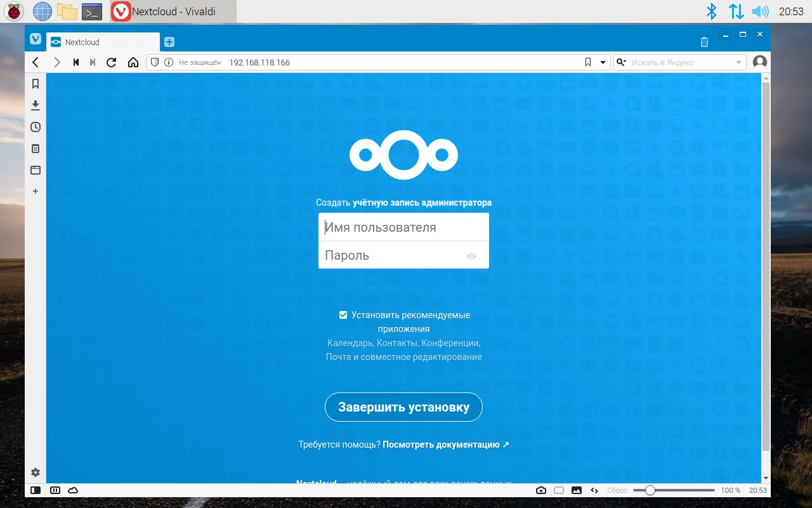The image size is (812, 508).
Task: Switch to the Nextcloud browser tab
Action: 103,42
